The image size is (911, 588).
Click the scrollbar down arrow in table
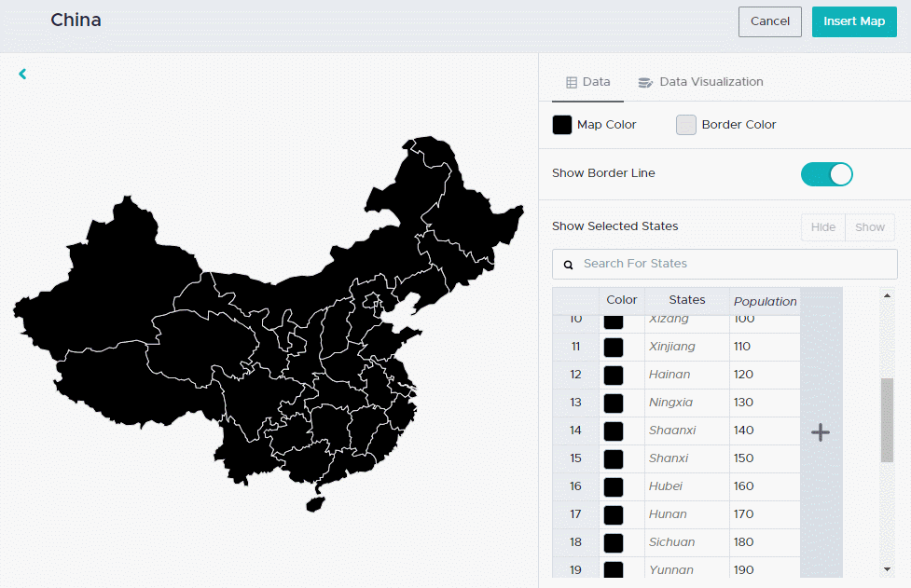tap(887, 569)
